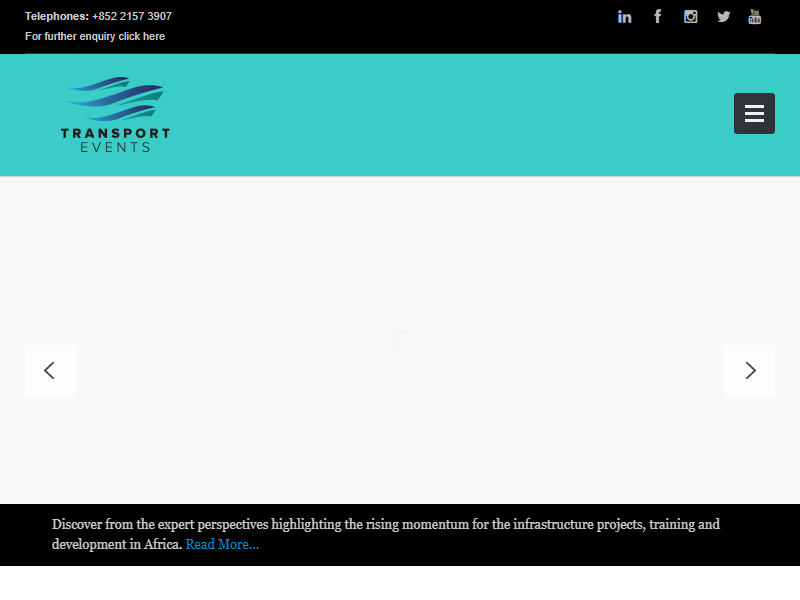Image resolution: width=800 pixels, height=600 pixels.
Task: Open the YouTube social icon
Action: pyautogui.click(x=755, y=16)
